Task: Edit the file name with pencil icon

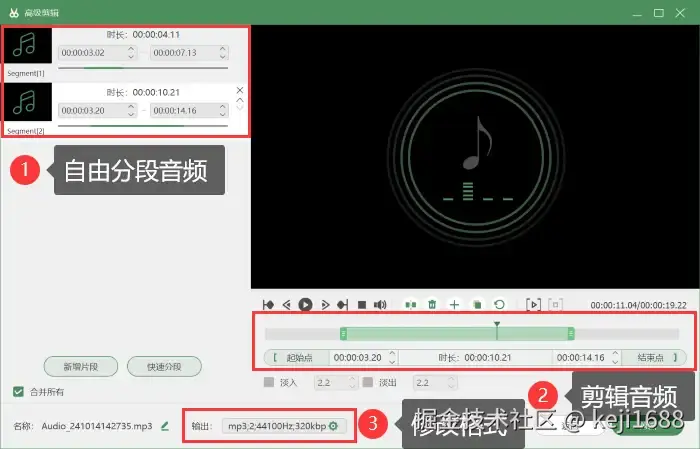Action: 165,426
